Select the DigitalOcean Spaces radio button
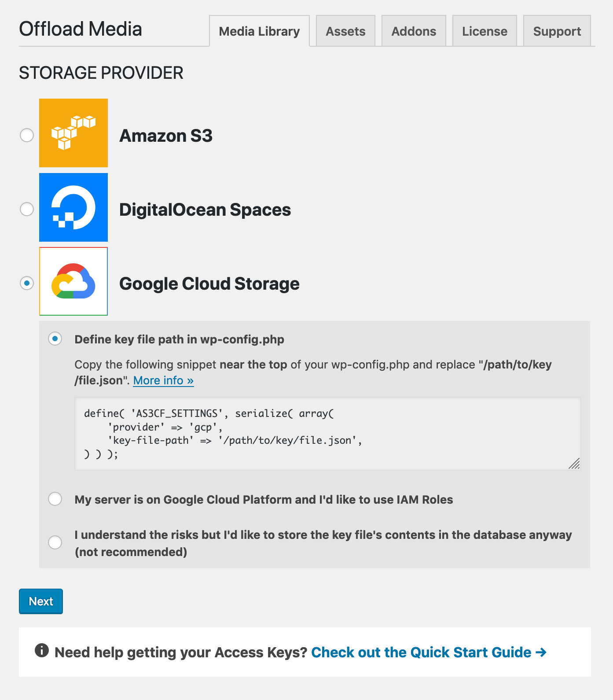The image size is (613, 700). [26, 210]
